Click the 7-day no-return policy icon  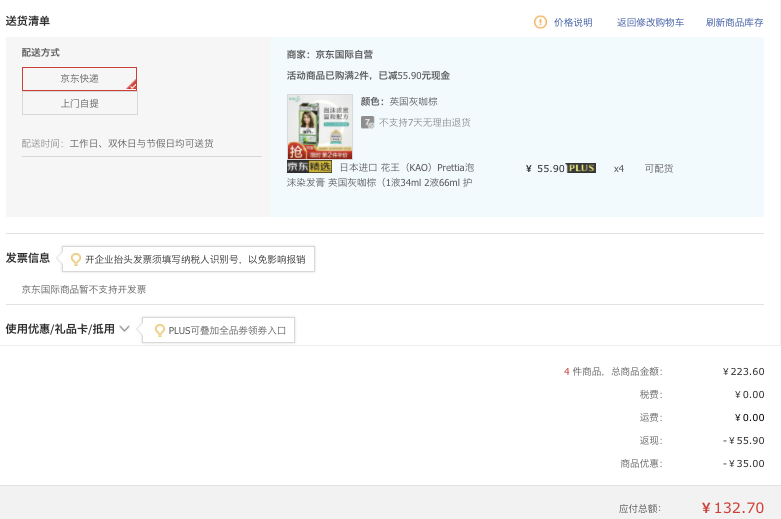pyautogui.click(x=368, y=122)
